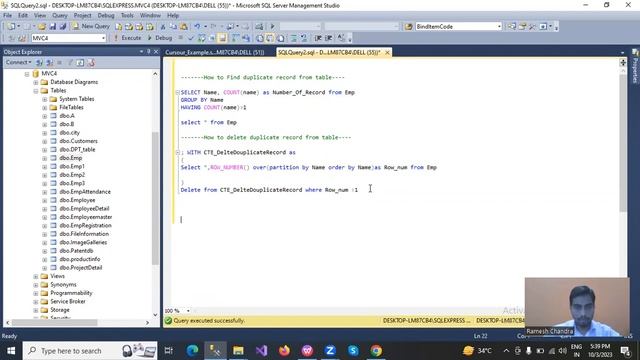Switch to the Cursour_Example query tab
The image size is (640, 360).
[215, 53]
